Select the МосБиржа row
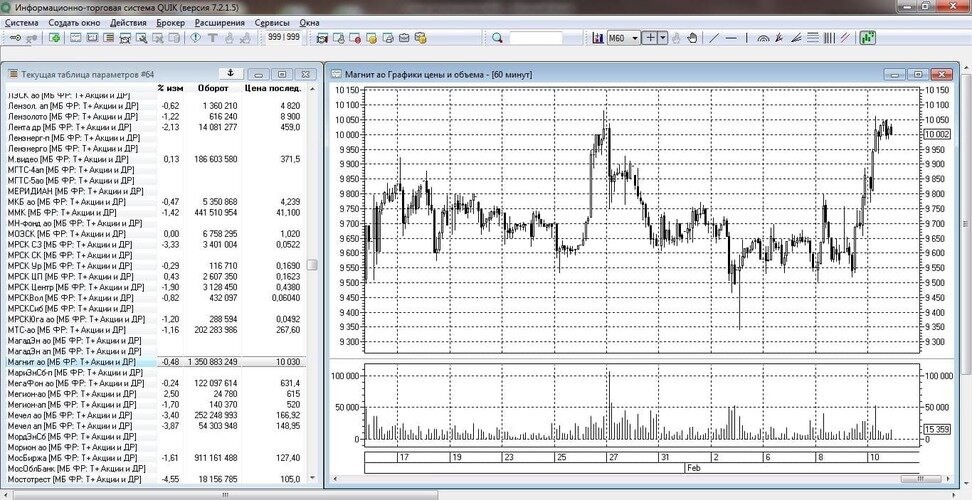Image resolution: width=972 pixels, height=500 pixels. [155, 457]
